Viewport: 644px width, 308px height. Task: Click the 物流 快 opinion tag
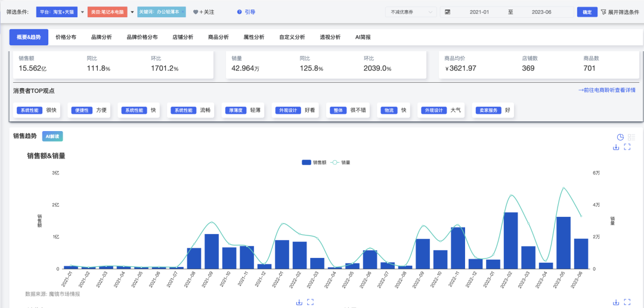(394, 110)
